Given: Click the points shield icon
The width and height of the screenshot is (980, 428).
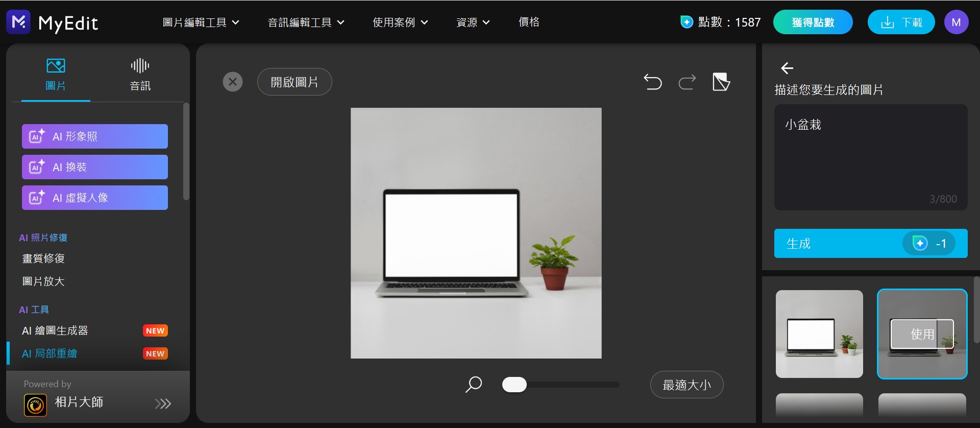Looking at the screenshot, I should (x=687, y=22).
